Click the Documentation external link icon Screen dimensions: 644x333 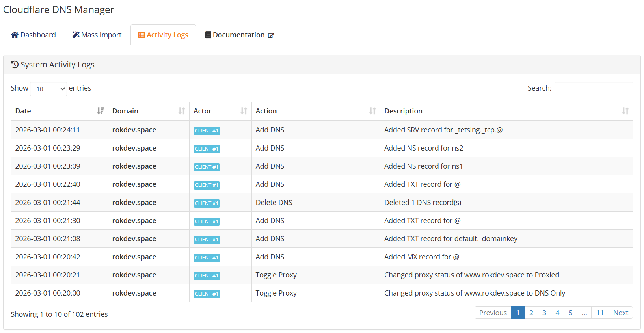[271, 35]
